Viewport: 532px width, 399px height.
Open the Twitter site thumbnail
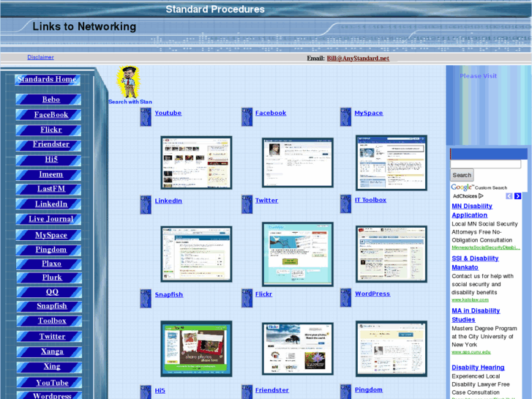click(x=298, y=254)
